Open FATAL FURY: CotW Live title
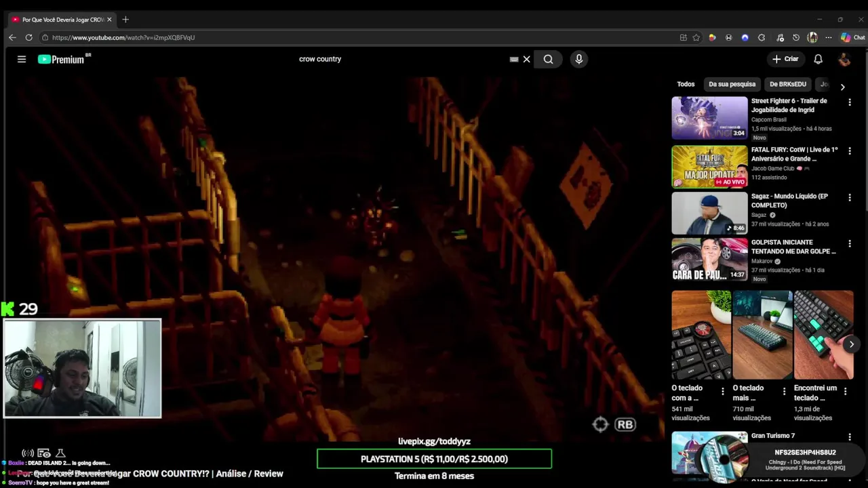Viewport: 868px width, 488px height. (794, 154)
